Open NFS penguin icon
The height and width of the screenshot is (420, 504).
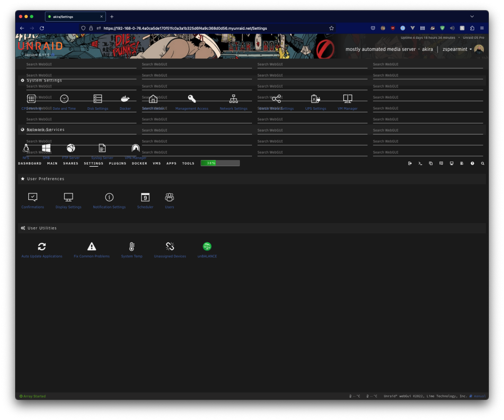pos(26,148)
